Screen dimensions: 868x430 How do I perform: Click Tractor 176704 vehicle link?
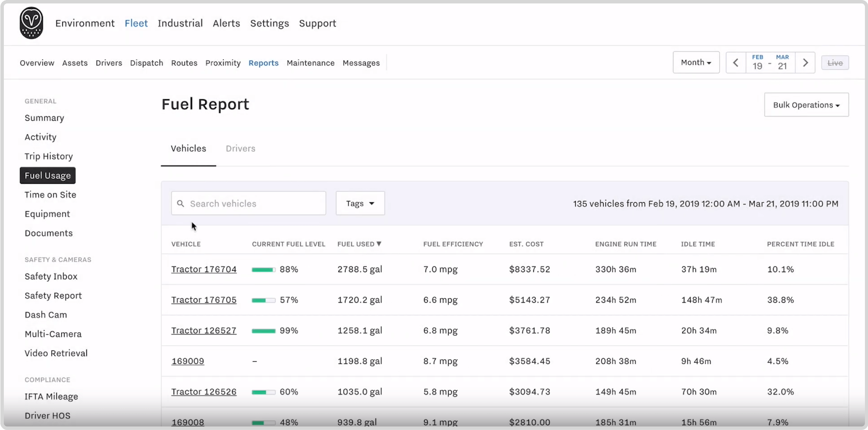pyautogui.click(x=204, y=269)
